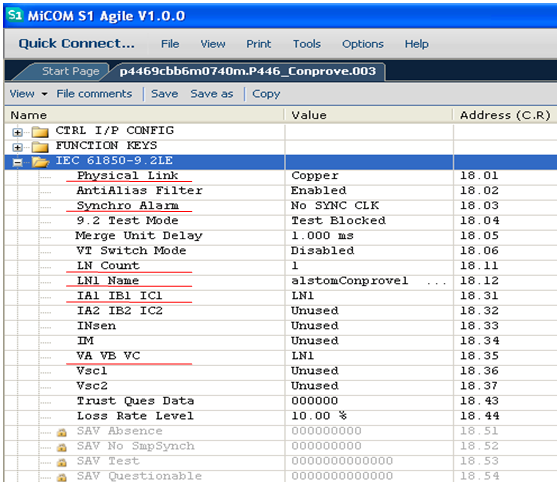Select the AntiAlias Filter setting row
This screenshot has width=560, height=485.
[280, 191]
